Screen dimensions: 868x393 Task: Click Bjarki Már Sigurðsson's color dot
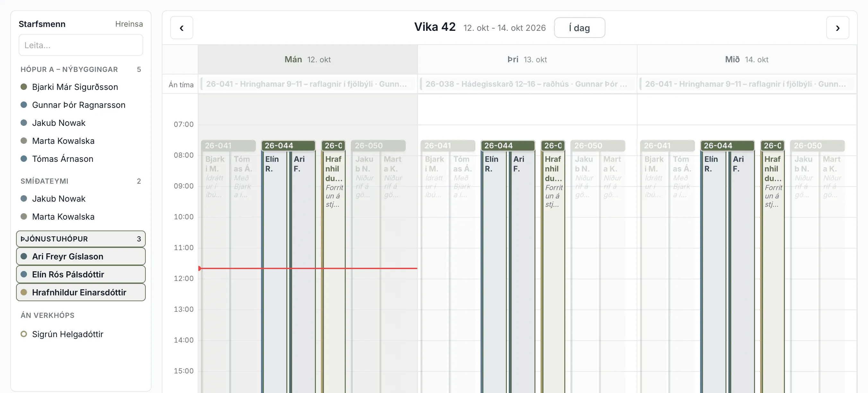(23, 87)
